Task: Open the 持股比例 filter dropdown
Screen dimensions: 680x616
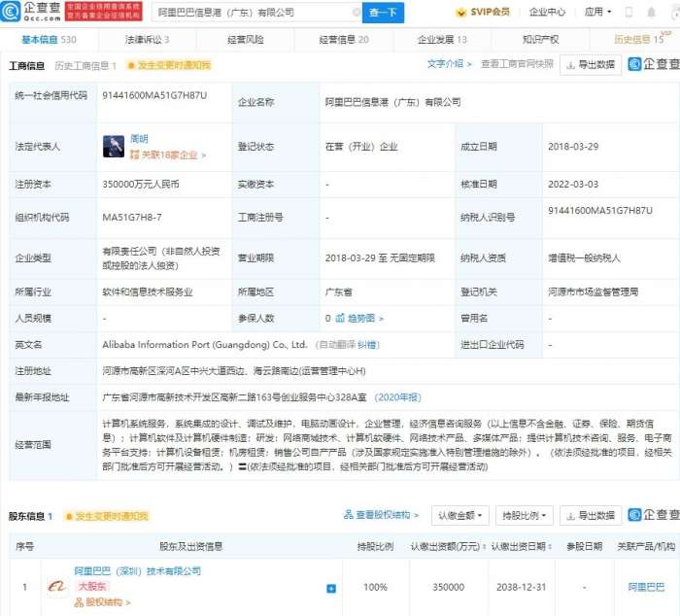Action: tap(523, 515)
